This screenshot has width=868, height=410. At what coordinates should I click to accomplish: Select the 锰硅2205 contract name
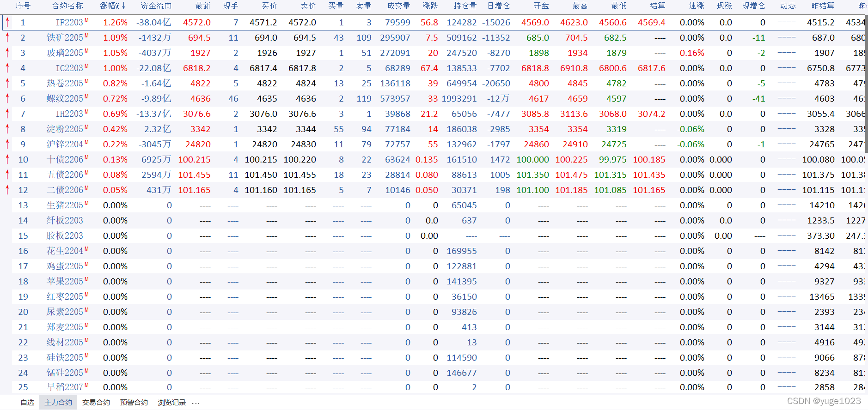tap(65, 373)
